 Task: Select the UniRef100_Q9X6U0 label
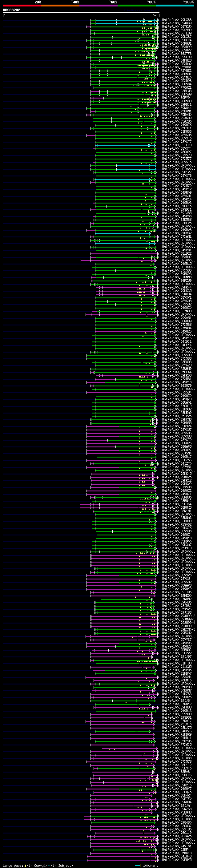[x=177, y=118]
